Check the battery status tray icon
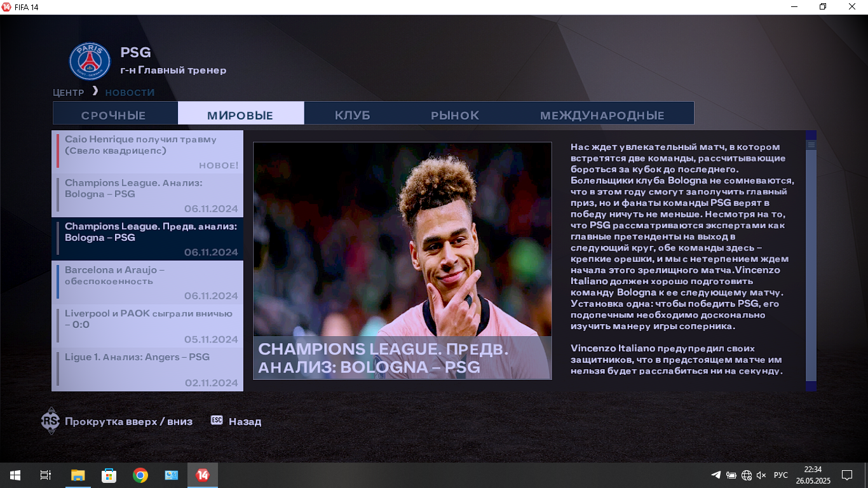Viewport: 868px width, 488px height. coord(731,475)
